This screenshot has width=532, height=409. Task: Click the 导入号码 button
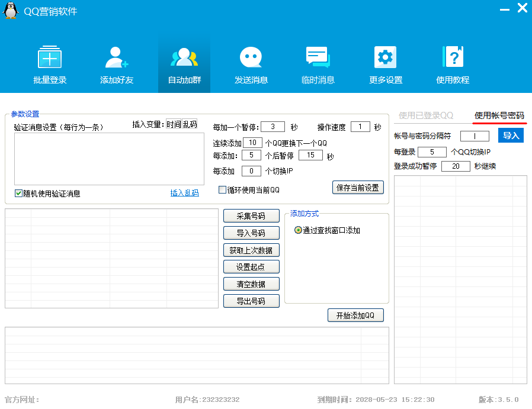pyautogui.click(x=251, y=233)
